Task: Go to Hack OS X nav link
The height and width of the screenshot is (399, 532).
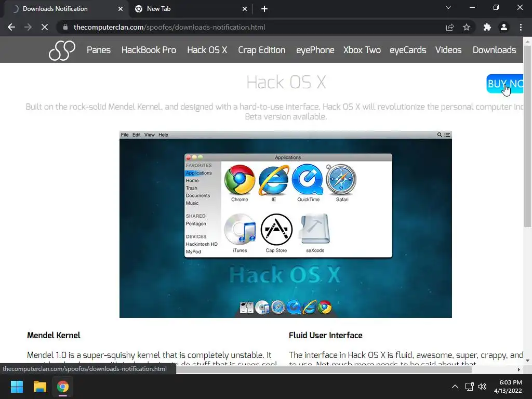Action: pos(207,50)
